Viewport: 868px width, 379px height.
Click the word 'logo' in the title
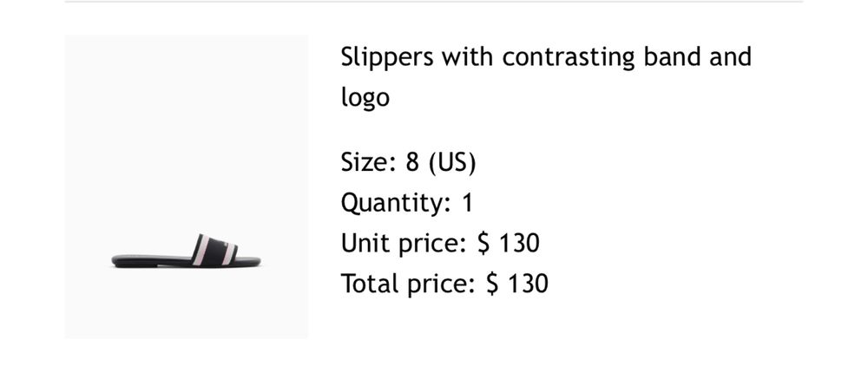click(365, 97)
